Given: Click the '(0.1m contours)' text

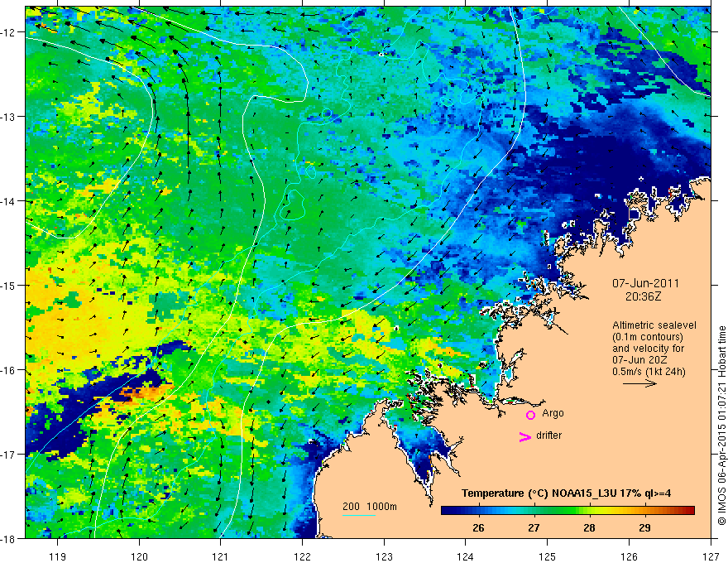Looking at the screenshot, I should [648, 337].
